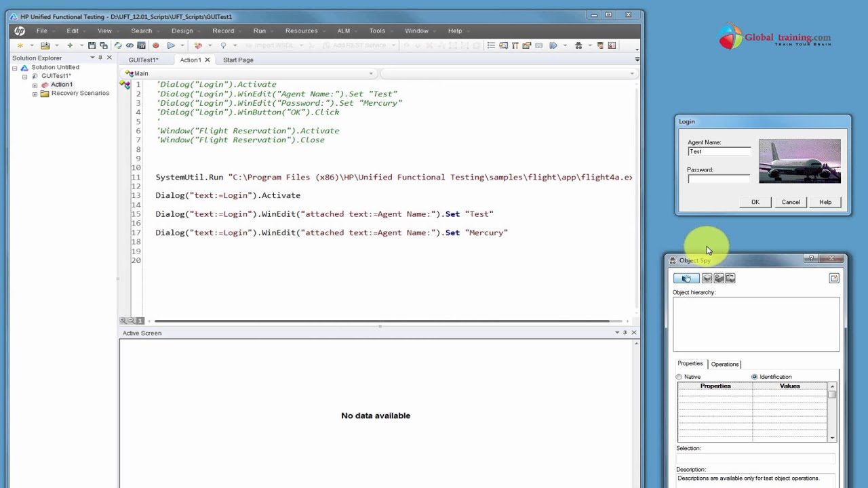Image resolution: width=868 pixels, height=488 pixels.
Task: Click the Agent Name input field
Action: [719, 152]
